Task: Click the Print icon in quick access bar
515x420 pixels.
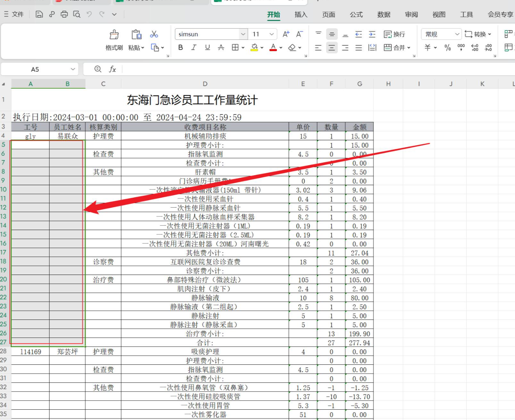Action: 64,14
